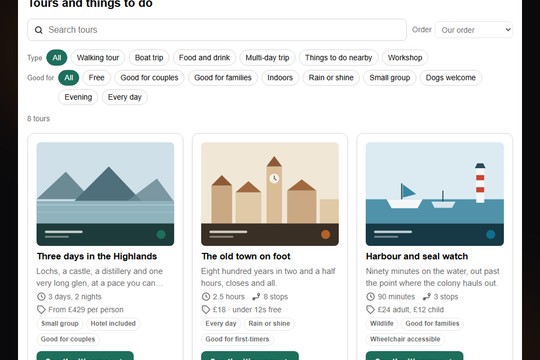Open The old town on foot title
This screenshot has height=360, width=540.
(246, 256)
